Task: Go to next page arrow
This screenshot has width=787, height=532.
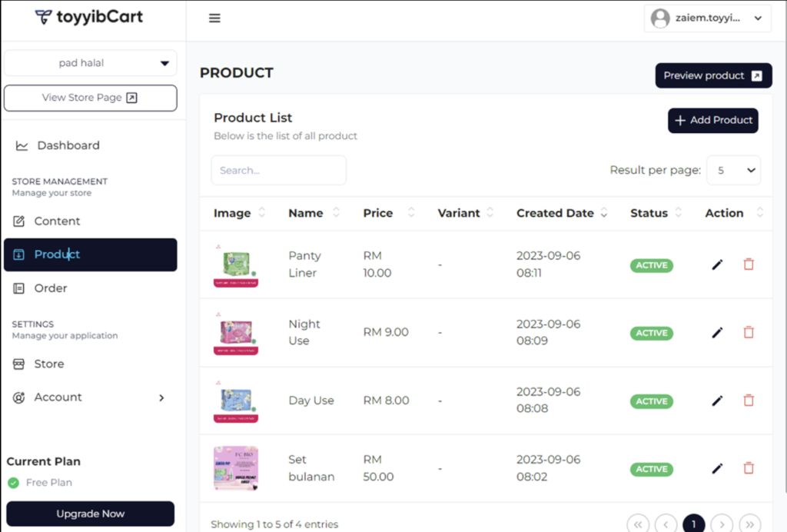Action: (722, 524)
